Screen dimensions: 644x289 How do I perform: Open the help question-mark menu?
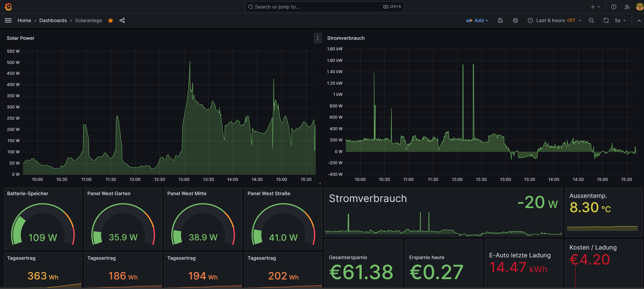click(x=614, y=7)
